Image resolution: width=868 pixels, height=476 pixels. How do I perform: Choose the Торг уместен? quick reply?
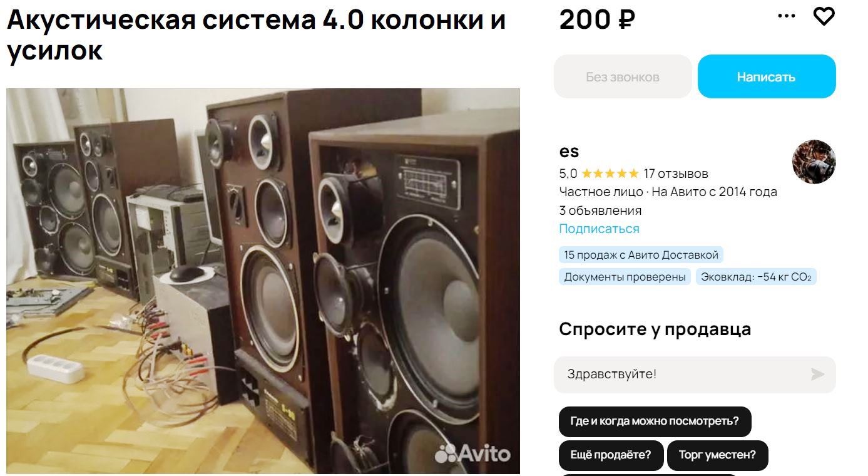tap(717, 455)
